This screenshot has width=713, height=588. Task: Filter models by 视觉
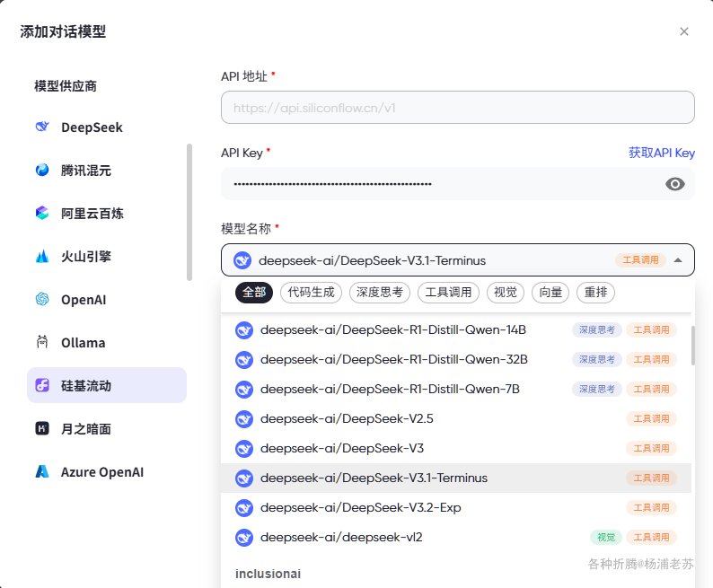point(506,292)
